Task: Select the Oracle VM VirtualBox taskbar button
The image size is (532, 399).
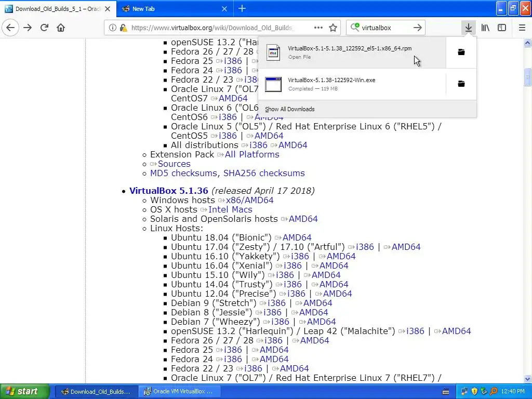Action: pyautogui.click(x=179, y=392)
